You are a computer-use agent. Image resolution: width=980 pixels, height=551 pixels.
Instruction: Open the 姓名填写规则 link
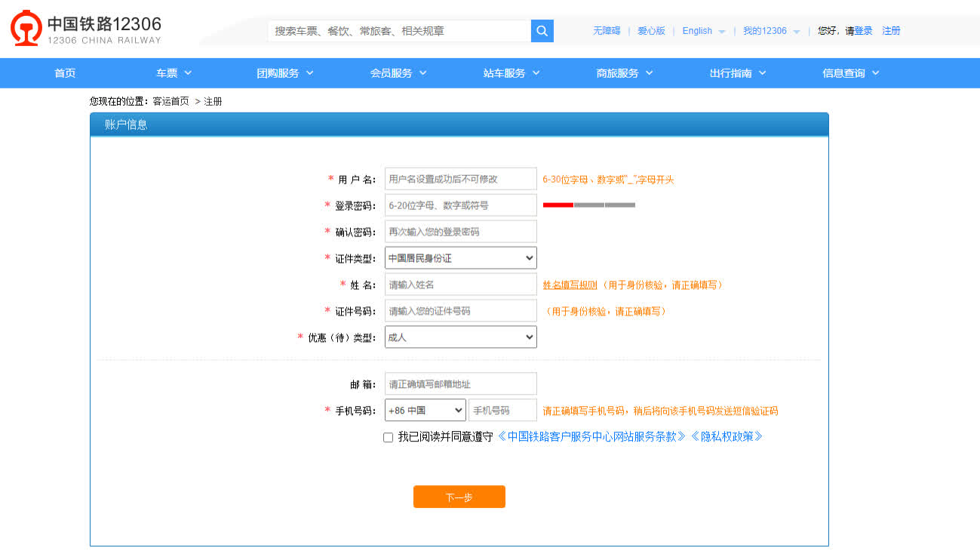point(570,285)
